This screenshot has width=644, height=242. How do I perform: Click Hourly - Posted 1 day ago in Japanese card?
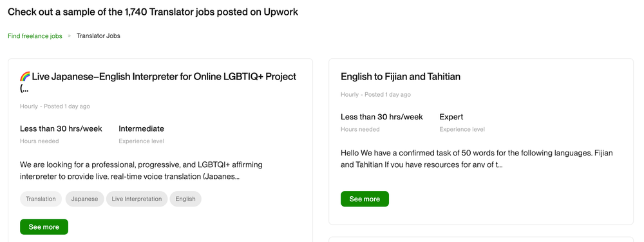coord(55,106)
